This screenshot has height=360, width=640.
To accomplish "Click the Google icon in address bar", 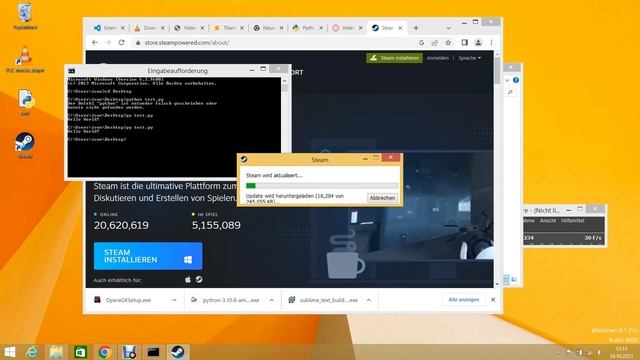I will 421,42.
